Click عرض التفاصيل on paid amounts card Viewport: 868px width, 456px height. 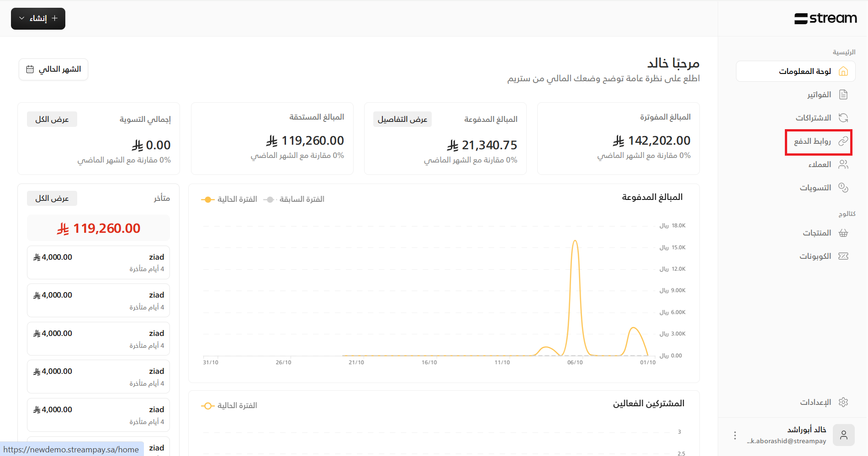point(402,120)
